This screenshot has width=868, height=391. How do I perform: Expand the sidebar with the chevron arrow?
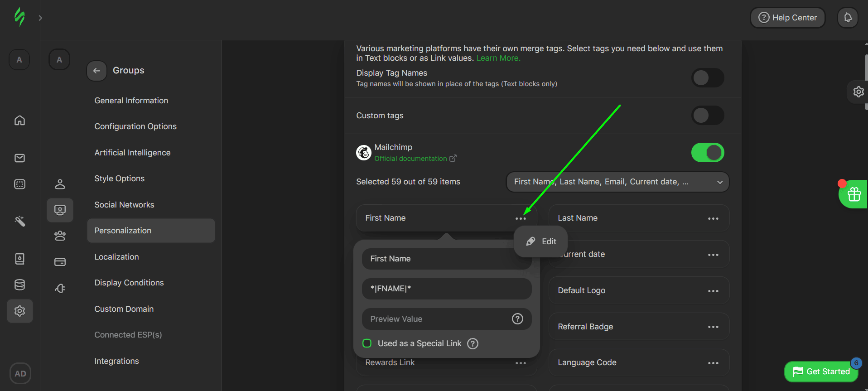(40, 18)
